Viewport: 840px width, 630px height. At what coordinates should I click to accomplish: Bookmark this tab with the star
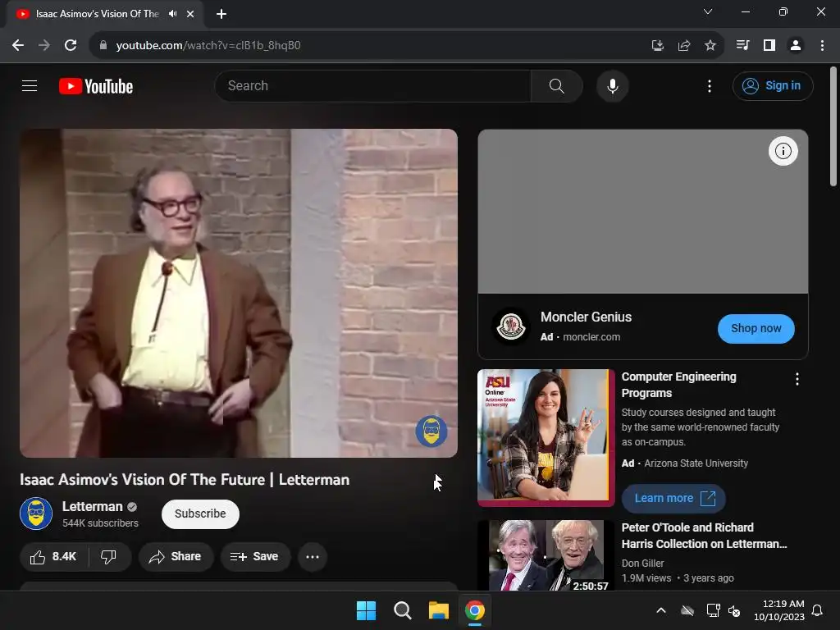(710, 46)
